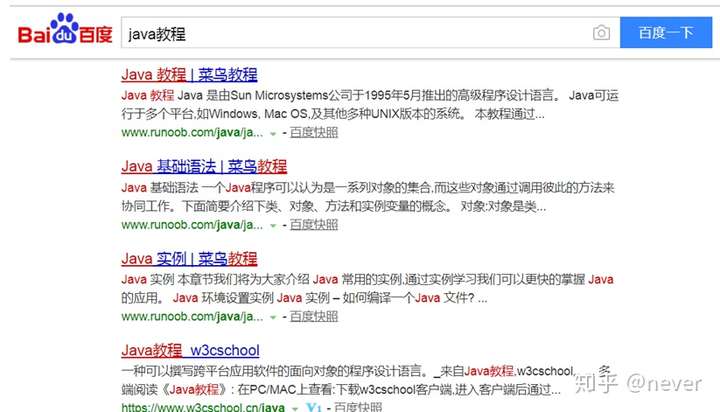Image resolution: width=720 pixels, height=412 pixels.
Task: Open 百度快照 for the Java 教程 result
Action: point(314,133)
